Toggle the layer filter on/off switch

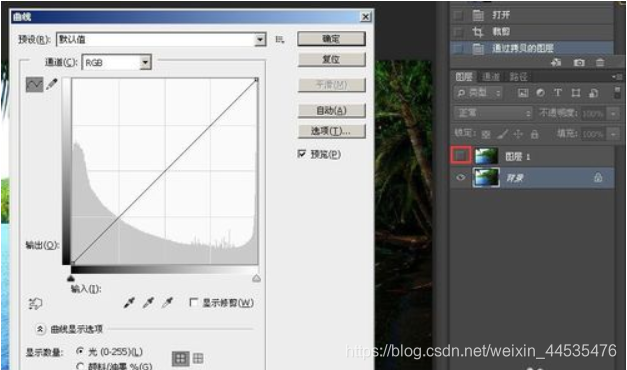click(x=618, y=93)
